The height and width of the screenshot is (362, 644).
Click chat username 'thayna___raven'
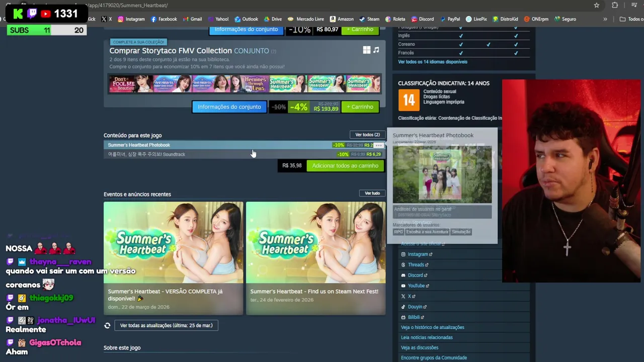click(x=60, y=262)
